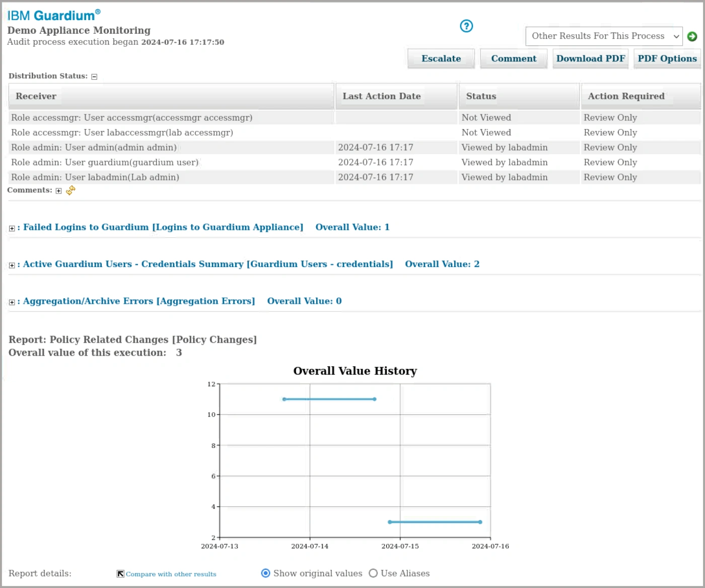Screen dimensions: 705x588
Task: Expand Active Guardium Users Credentials Summary report
Action: coord(12,265)
